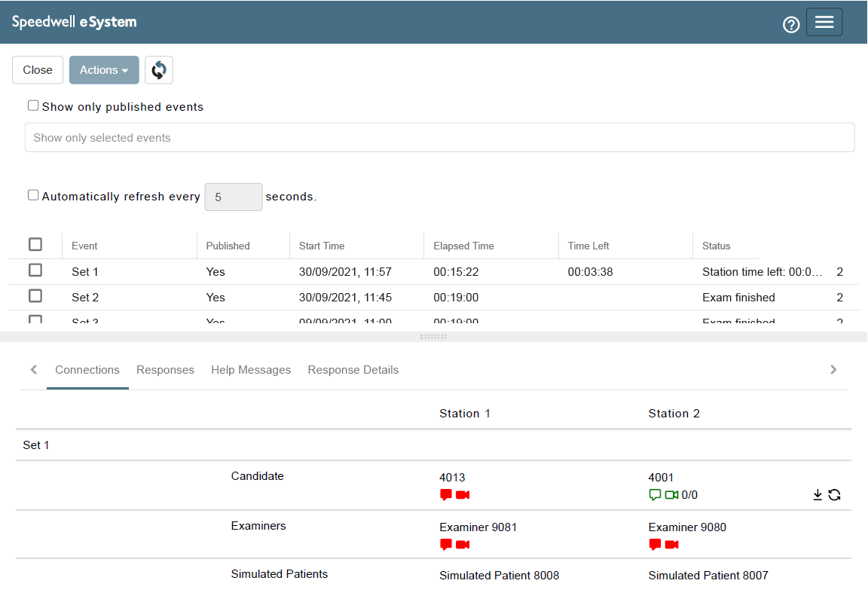Click Examiner 9080 red camera icon
This screenshot has height=605, width=868.
click(671, 545)
